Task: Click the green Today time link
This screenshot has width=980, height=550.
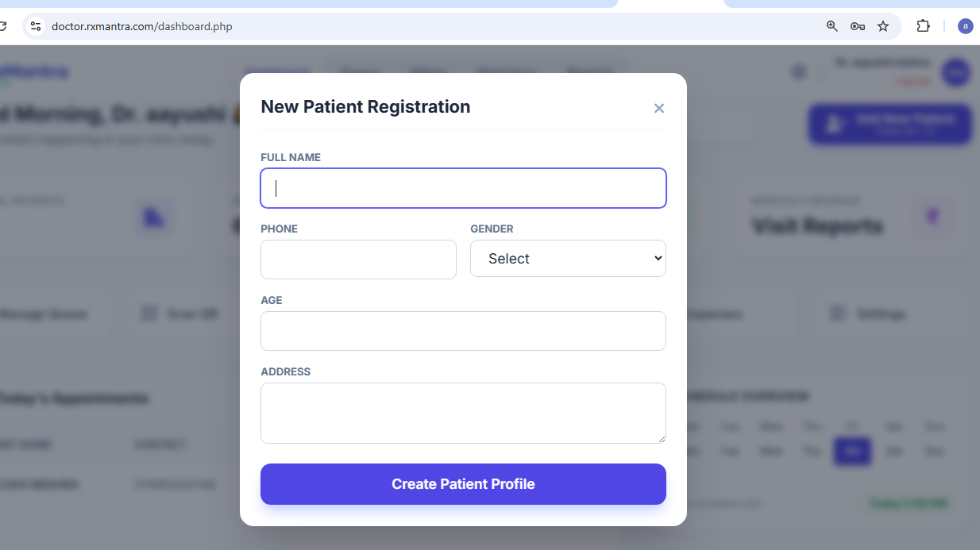Action: (909, 503)
